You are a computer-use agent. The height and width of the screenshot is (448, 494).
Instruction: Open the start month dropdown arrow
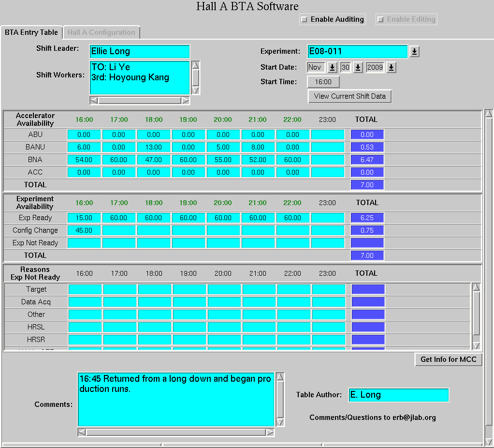332,67
